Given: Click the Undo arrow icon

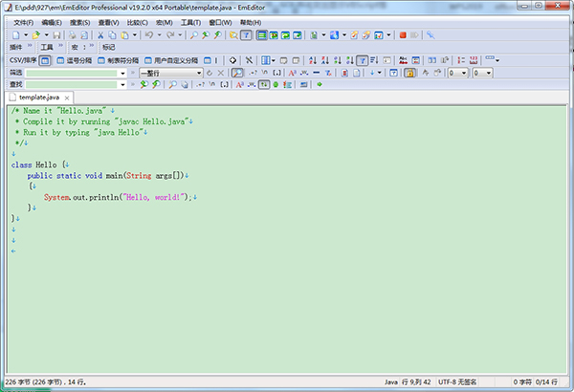Looking at the screenshot, I should coord(149,34).
